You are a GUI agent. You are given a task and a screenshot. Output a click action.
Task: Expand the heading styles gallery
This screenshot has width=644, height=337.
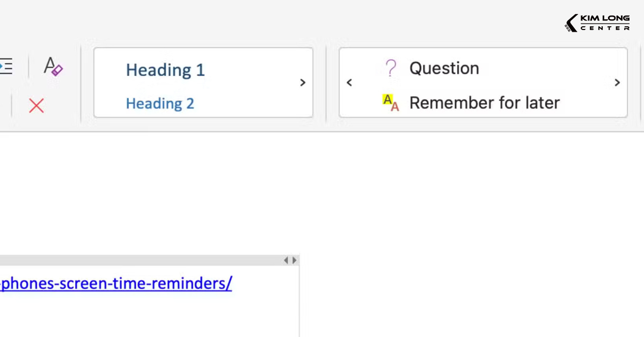tap(303, 83)
